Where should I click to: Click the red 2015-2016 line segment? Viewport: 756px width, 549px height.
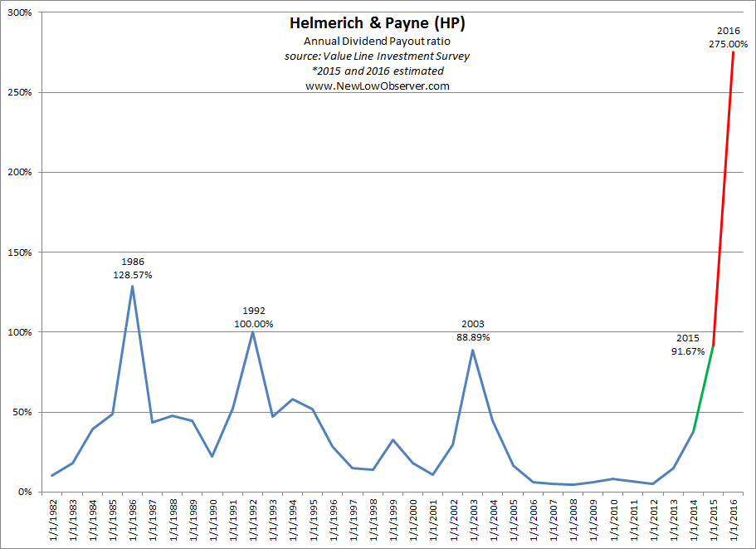(x=723, y=198)
